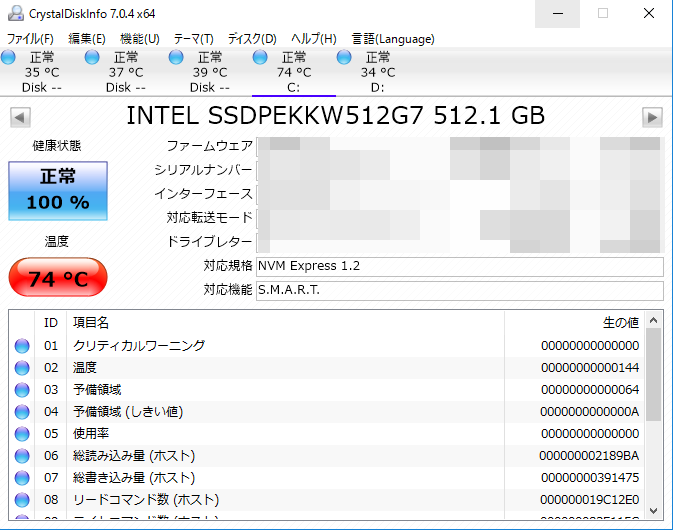Click the status orb of the 34 °C D: disk
The height and width of the screenshot is (530, 673).
tap(344, 57)
